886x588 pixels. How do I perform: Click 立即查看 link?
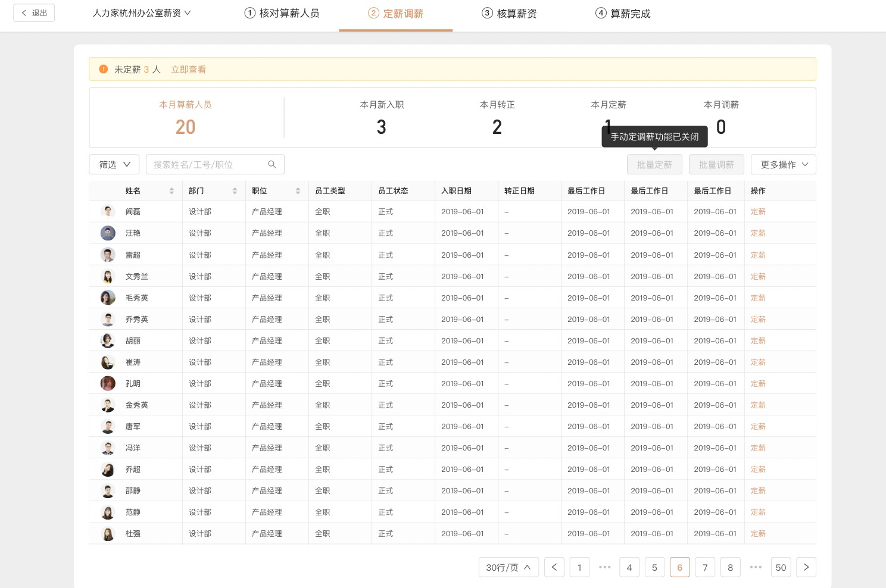188,70
